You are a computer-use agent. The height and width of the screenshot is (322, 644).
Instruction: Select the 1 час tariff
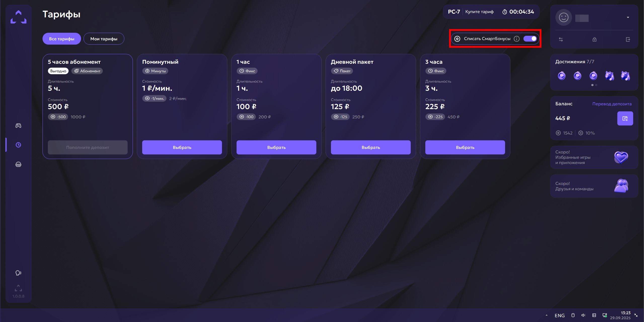click(x=276, y=147)
